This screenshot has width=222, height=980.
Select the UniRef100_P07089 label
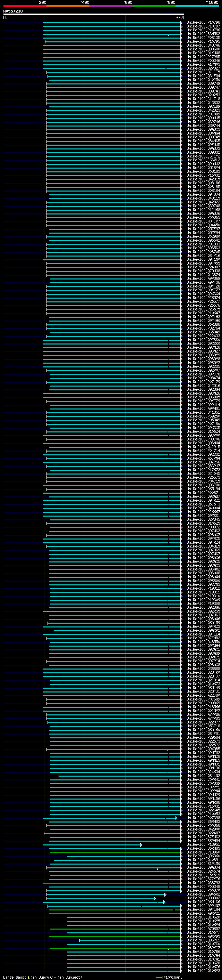point(203,114)
